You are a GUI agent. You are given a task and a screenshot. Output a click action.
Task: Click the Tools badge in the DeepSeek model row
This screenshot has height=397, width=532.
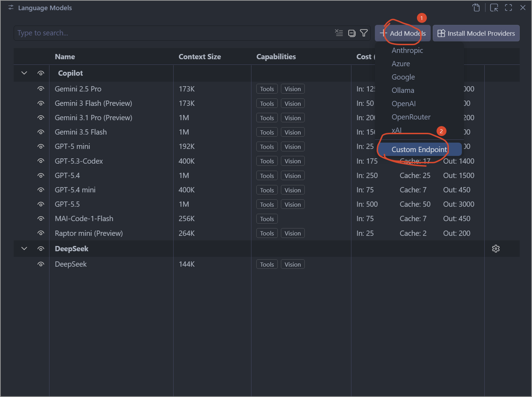point(267,265)
